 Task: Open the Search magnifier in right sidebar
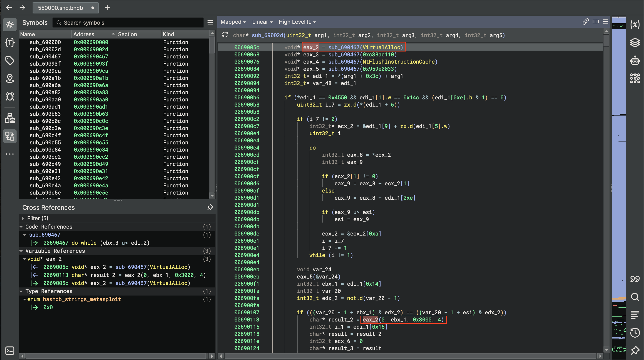pyautogui.click(x=635, y=297)
